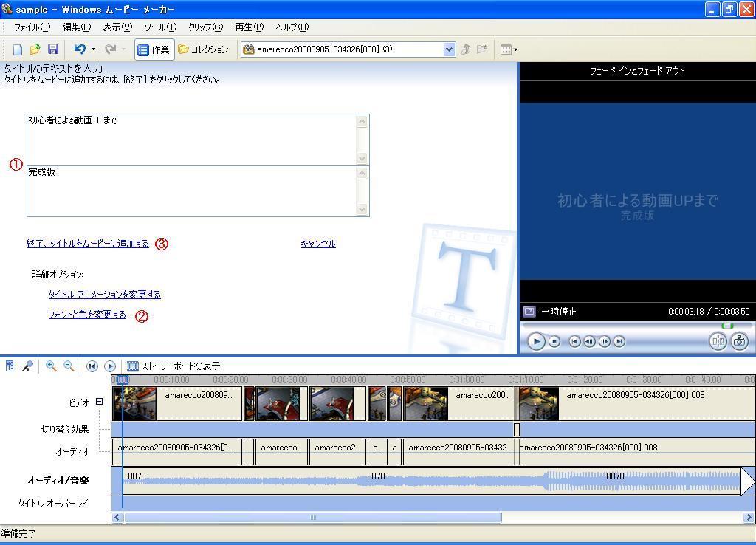Image resolution: width=756 pixels, height=545 pixels.
Task: Click the 完成版 subtitle text box
Action: tap(192, 191)
